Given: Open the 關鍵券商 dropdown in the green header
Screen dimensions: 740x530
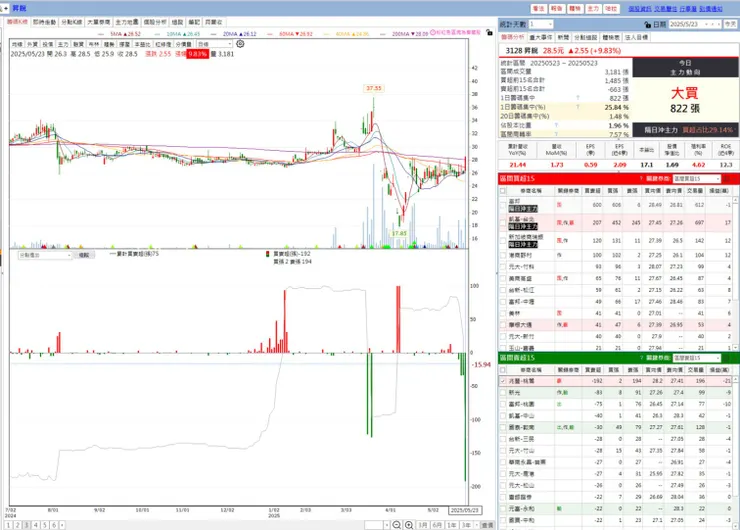Looking at the screenshot, I should [x=697, y=358].
